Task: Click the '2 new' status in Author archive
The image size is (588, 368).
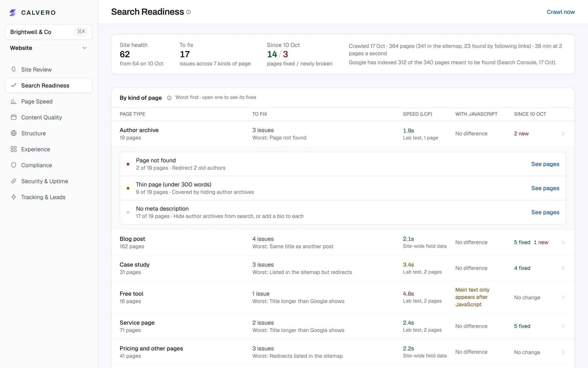Action: [x=521, y=134]
